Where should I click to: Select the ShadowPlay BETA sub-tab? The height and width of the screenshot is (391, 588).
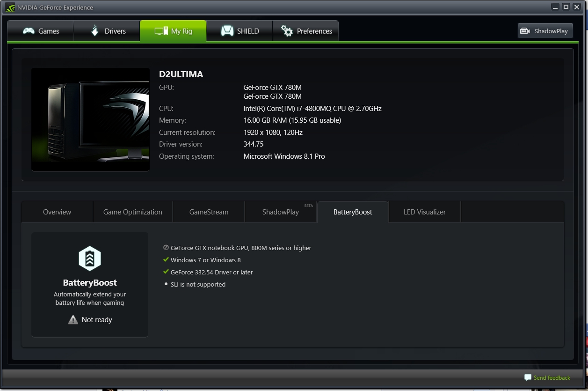281,212
